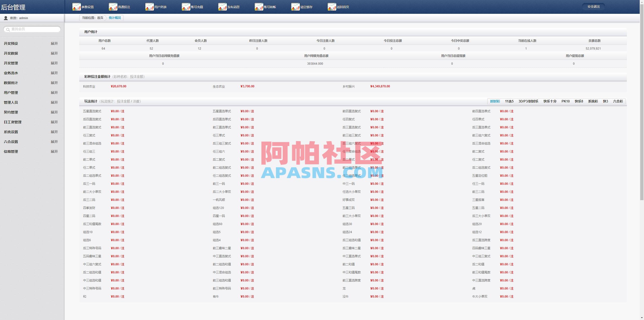
Task: Select the 普通投注 icon
Action: coord(119,7)
